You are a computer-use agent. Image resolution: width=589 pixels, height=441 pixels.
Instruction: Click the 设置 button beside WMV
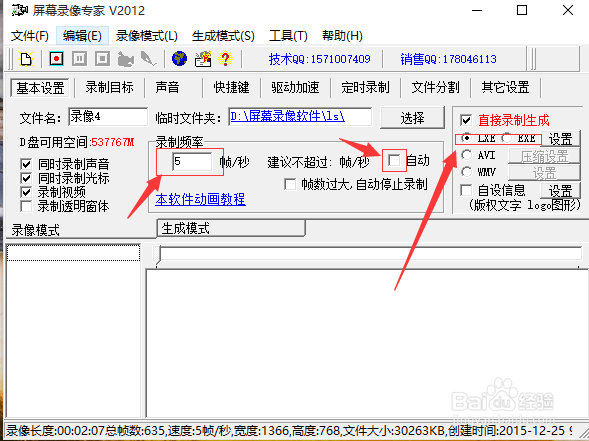(x=544, y=173)
